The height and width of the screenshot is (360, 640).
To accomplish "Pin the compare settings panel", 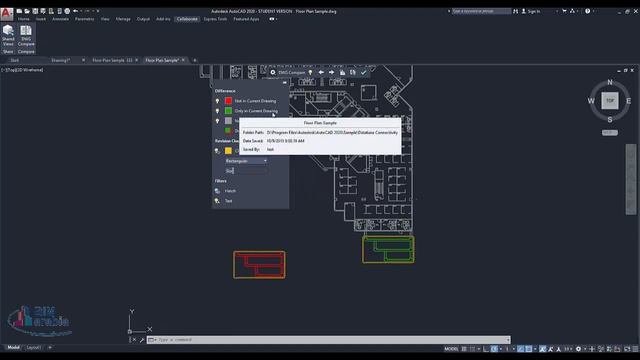I will (x=284, y=82).
